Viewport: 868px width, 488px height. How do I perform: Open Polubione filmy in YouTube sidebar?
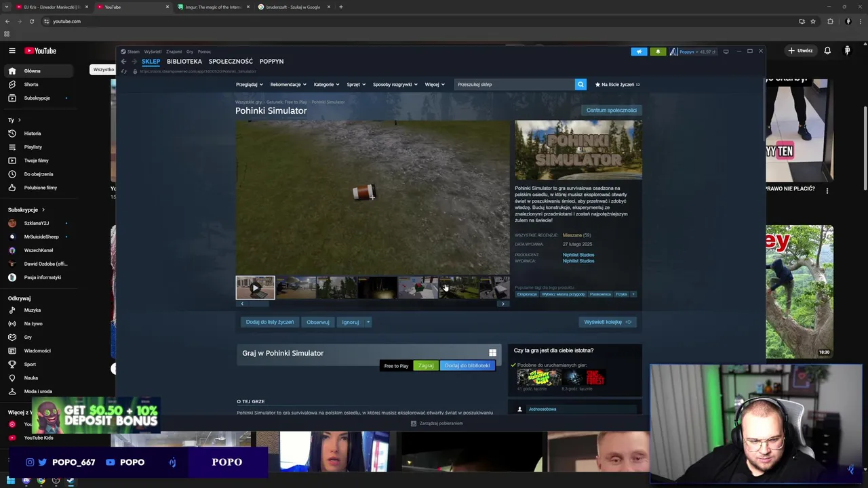pyautogui.click(x=40, y=188)
